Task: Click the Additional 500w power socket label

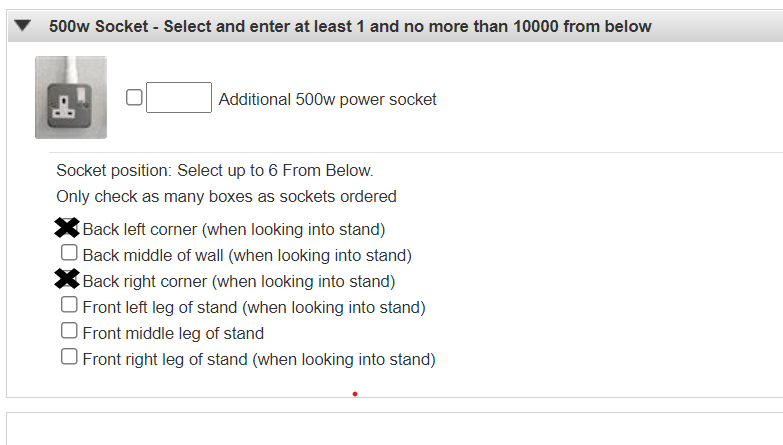Action: click(x=328, y=99)
